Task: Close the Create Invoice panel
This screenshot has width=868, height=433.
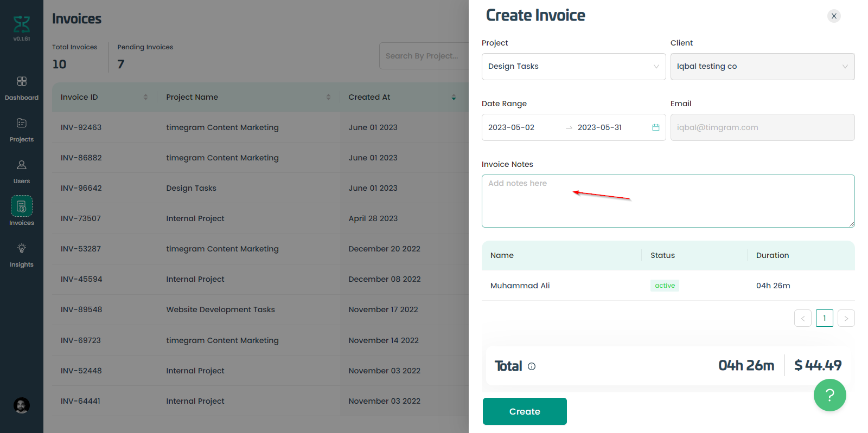Action: (834, 16)
